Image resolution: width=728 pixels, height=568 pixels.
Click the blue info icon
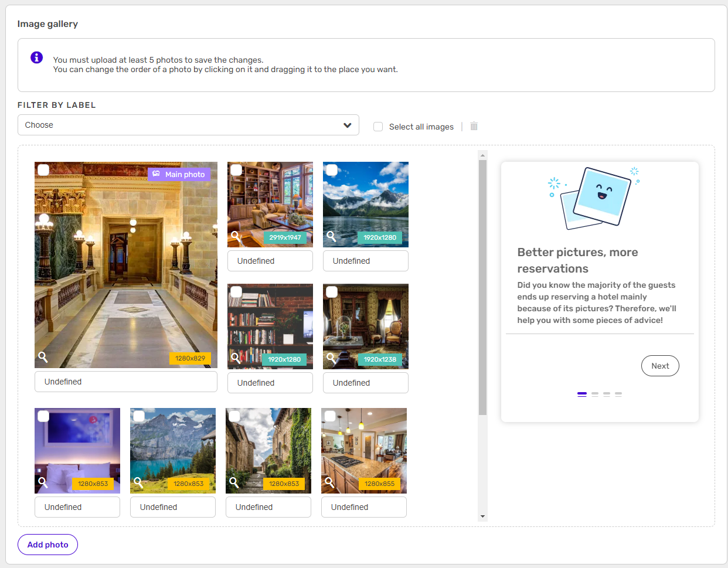tap(36, 57)
